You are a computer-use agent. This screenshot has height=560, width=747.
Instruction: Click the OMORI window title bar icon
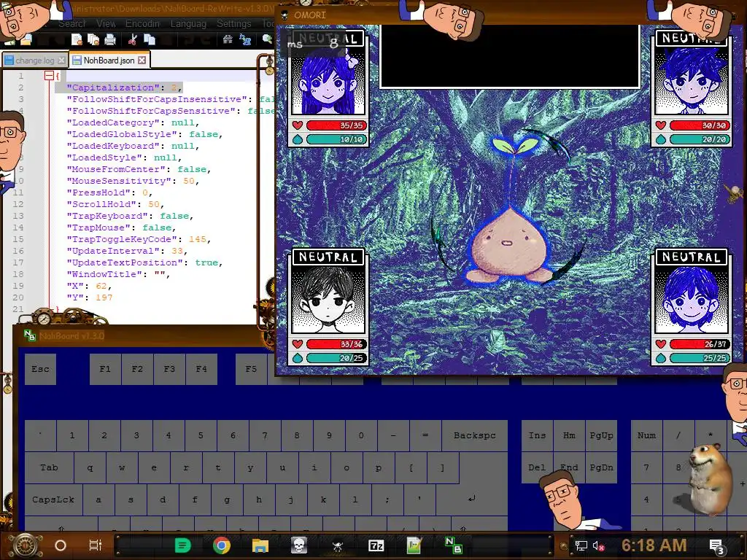[x=285, y=15]
